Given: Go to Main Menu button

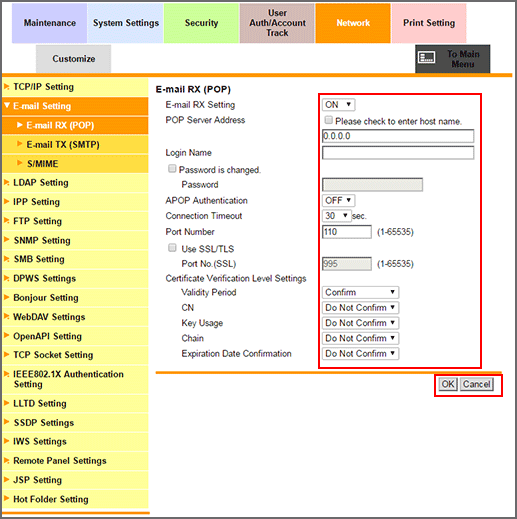Looking at the screenshot, I should 452,59.
